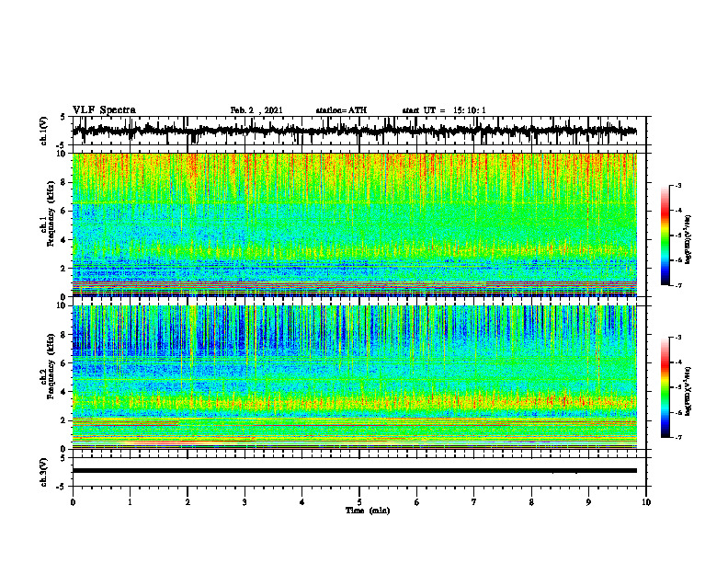
Task: Click the ch.1 spectrogram color bar
Action: click(665, 236)
